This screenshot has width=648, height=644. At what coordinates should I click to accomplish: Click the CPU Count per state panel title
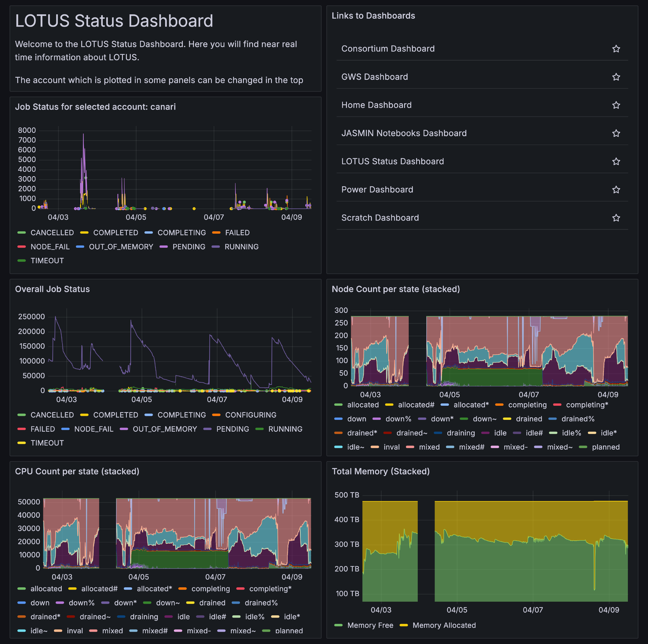(77, 472)
